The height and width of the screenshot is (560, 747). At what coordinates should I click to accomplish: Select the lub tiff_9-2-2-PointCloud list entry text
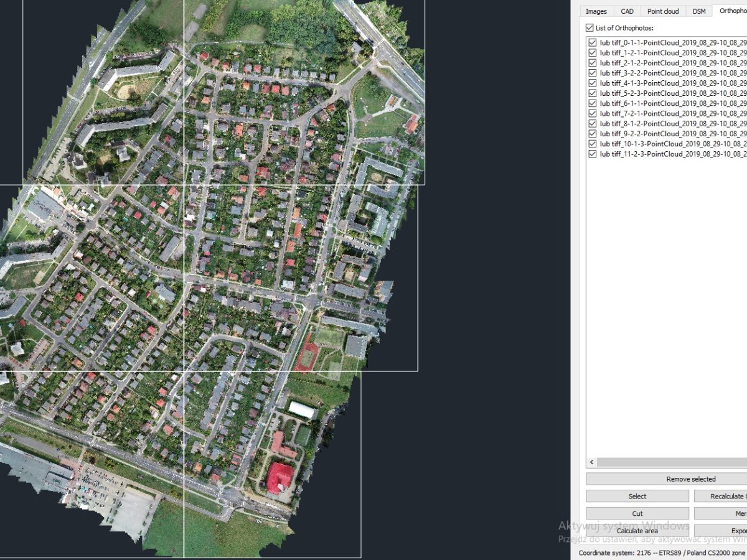click(x=673, y=134)
